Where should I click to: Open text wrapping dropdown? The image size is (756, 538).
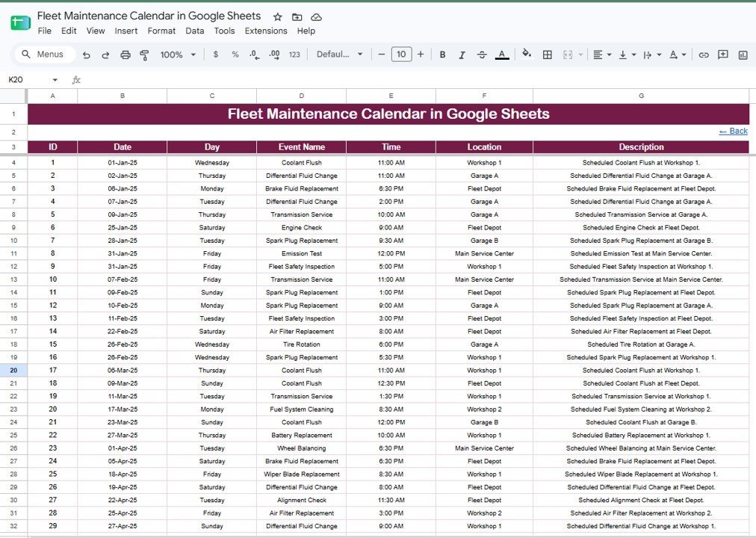tap(652, 55)
